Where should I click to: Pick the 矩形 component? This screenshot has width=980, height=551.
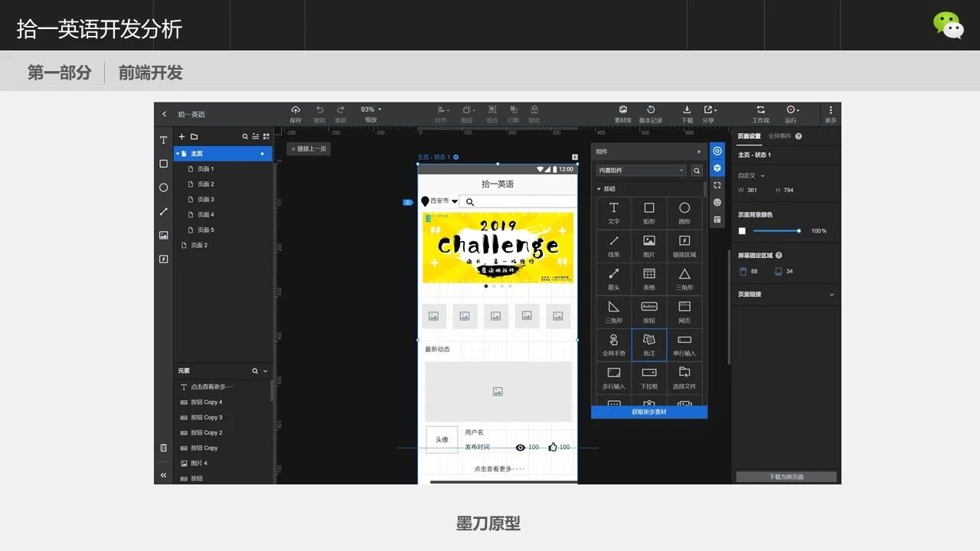(x=649, y=213)
